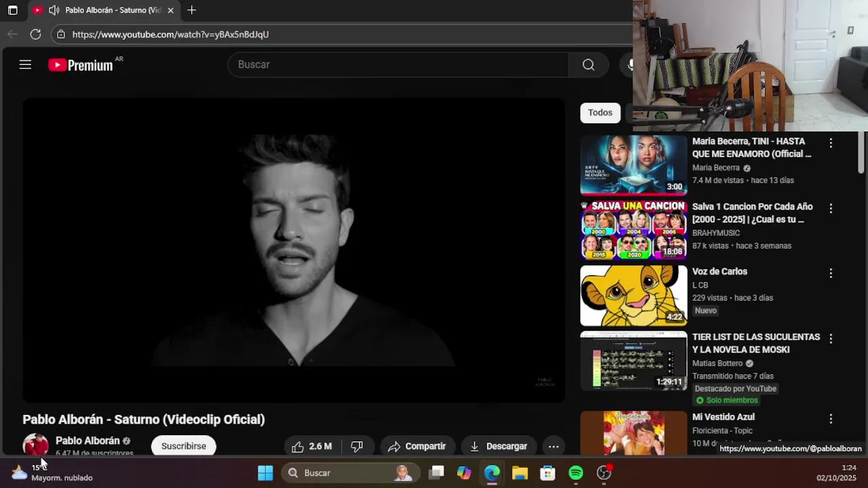The height and width of the screenshot is (488, 868).
Task: Select the Pablo Alborán - Saturno browser tab
Action: point(105,10)
